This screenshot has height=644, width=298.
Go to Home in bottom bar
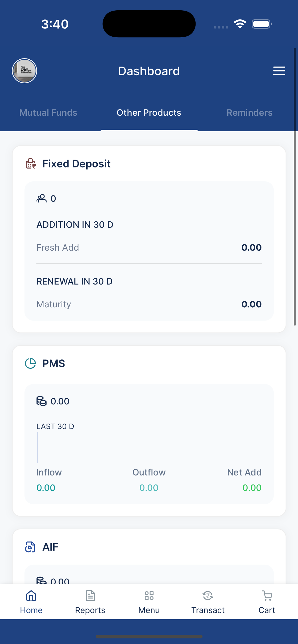31,602
